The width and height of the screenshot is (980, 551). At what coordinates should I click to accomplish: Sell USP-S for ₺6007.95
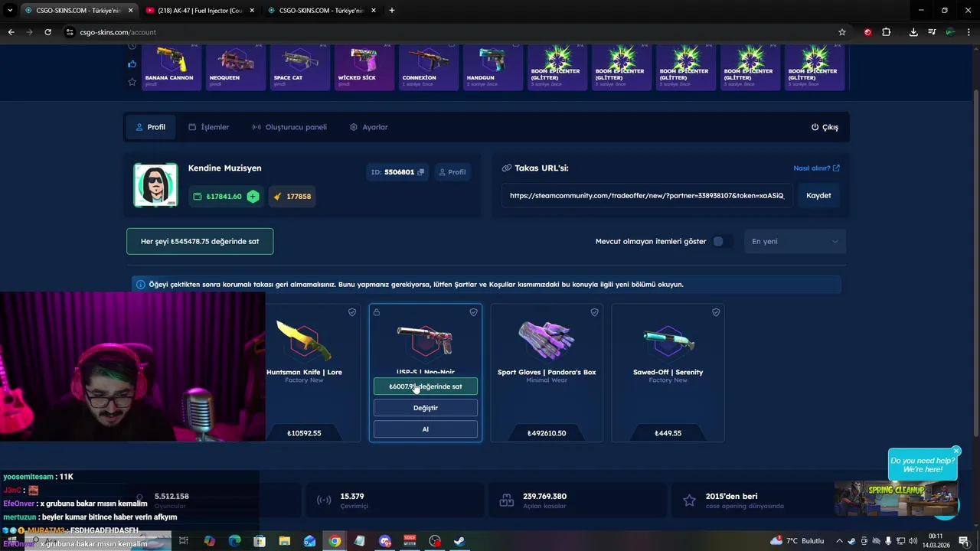point(426,386)
